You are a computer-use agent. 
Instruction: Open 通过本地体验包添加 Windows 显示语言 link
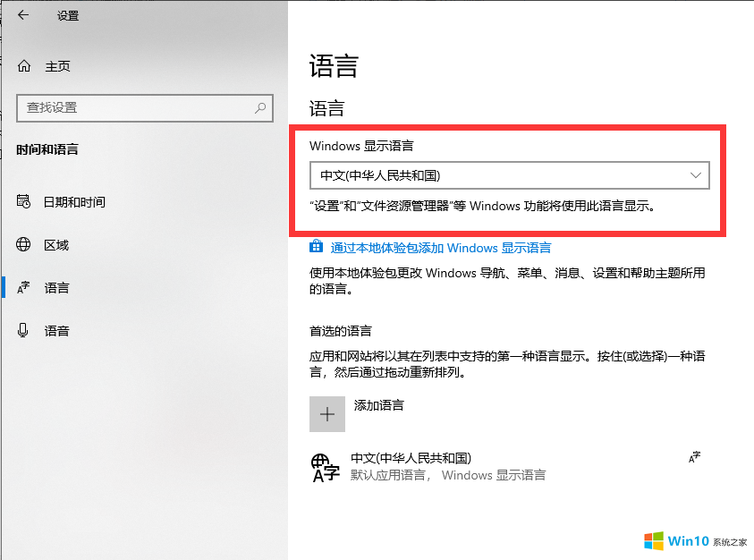(440, 248)
